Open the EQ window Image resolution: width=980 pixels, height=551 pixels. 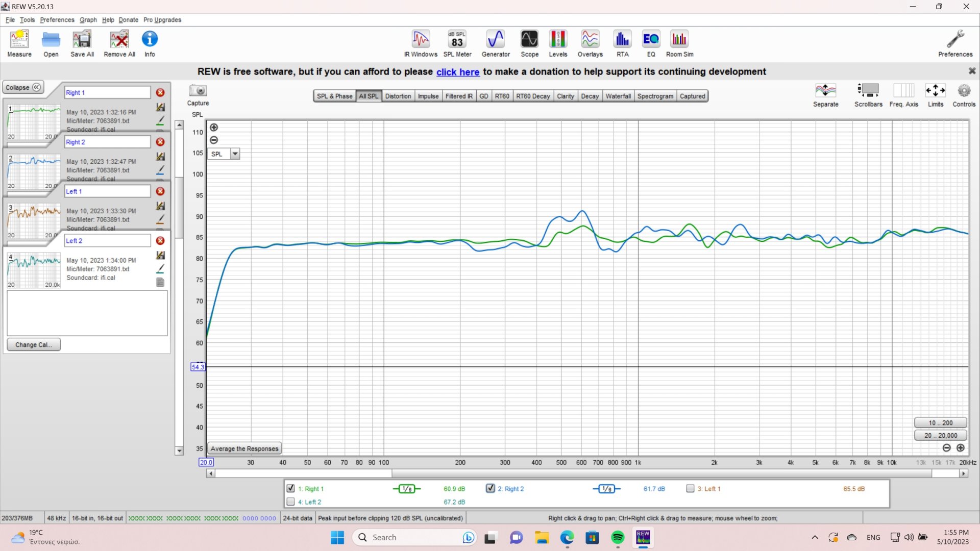651,43
